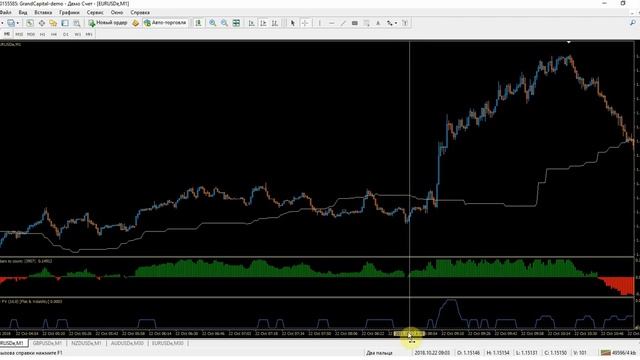Click the Новый ордер button
The width and height of the screenshot is (640, 360).
(x=108, y=23)
